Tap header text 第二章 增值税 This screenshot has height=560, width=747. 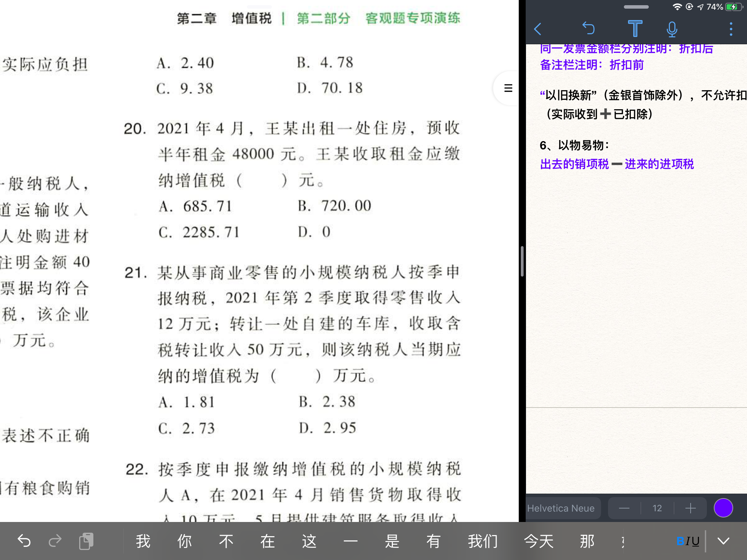pyautogui.click(x=224, y=18)
